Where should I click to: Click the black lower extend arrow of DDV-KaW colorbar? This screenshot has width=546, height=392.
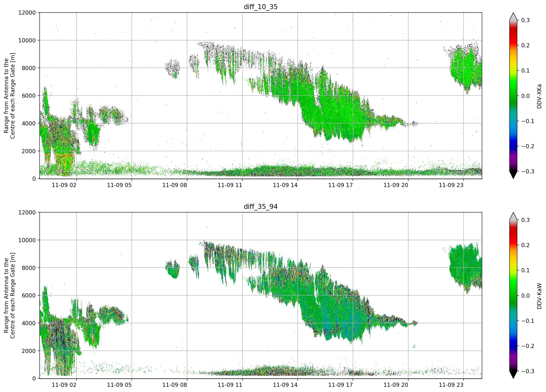[513, 375]
